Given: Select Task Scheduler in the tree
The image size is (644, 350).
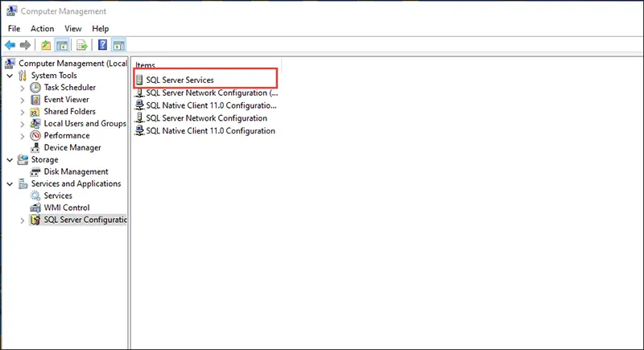Looking at the screenshot, I should 70,88.
